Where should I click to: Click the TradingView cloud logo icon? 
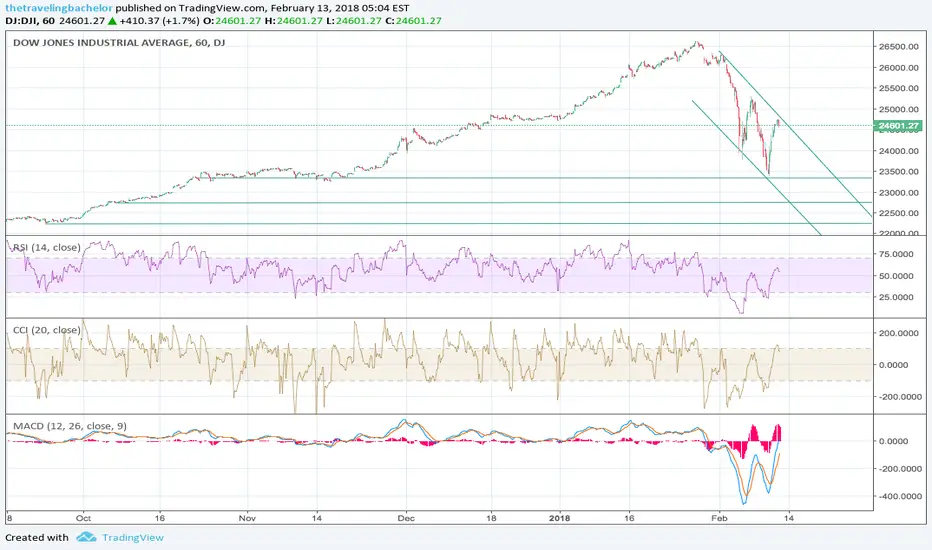(86, 537)
